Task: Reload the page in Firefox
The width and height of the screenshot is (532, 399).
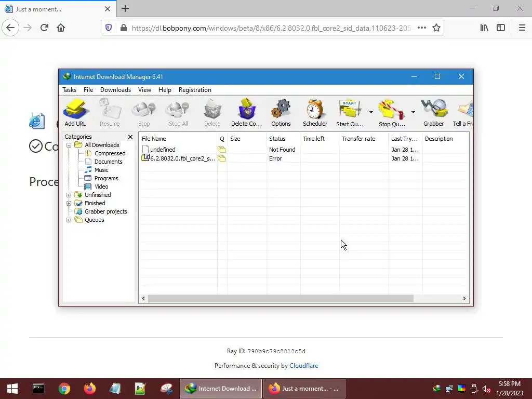Action: pos(44,28)
